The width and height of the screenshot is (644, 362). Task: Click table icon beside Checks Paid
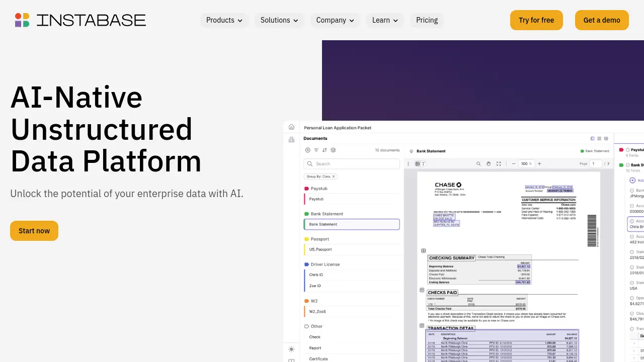coord(422,290)
